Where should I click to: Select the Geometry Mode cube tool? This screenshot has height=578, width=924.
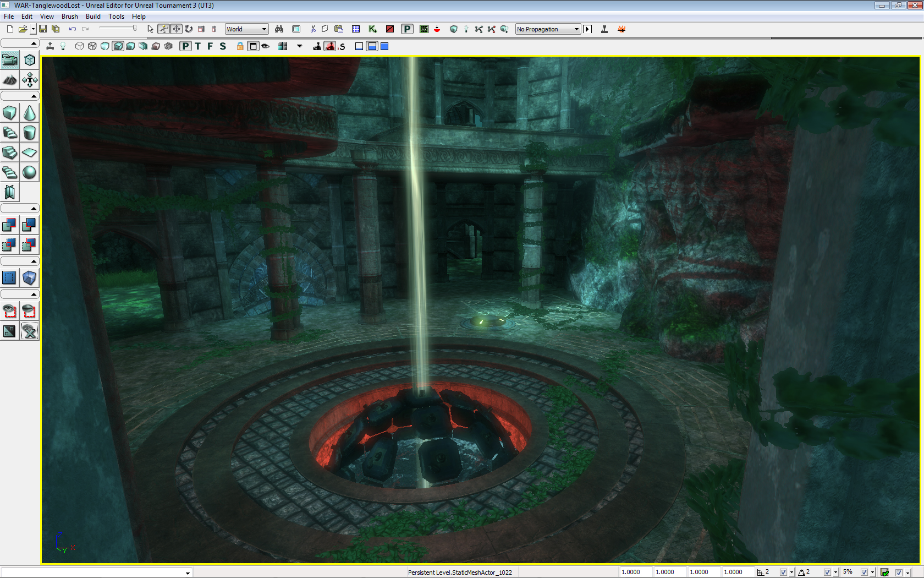[30, 60]
